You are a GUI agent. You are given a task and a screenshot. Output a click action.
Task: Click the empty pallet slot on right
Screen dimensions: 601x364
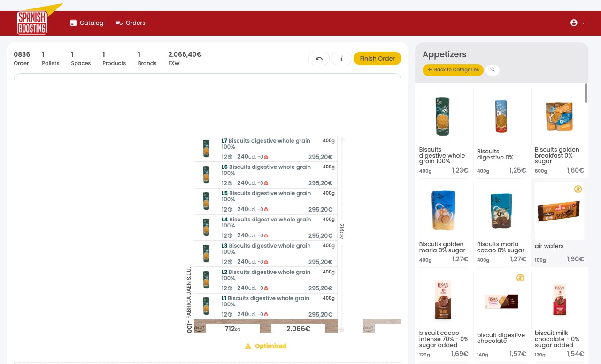(381, 326)
